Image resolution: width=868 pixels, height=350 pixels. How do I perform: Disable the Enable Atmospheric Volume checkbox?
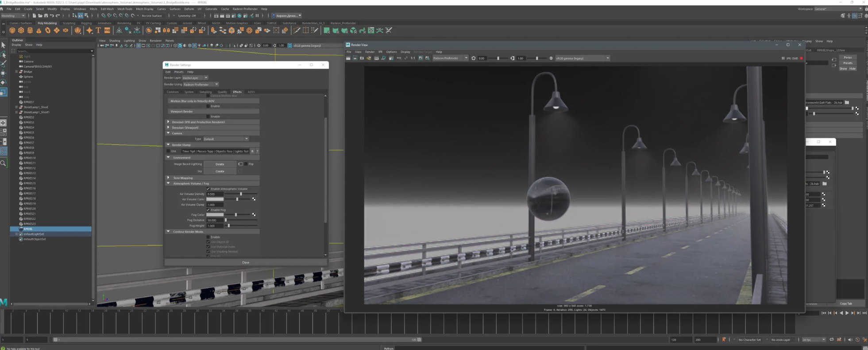click(208, 189)
